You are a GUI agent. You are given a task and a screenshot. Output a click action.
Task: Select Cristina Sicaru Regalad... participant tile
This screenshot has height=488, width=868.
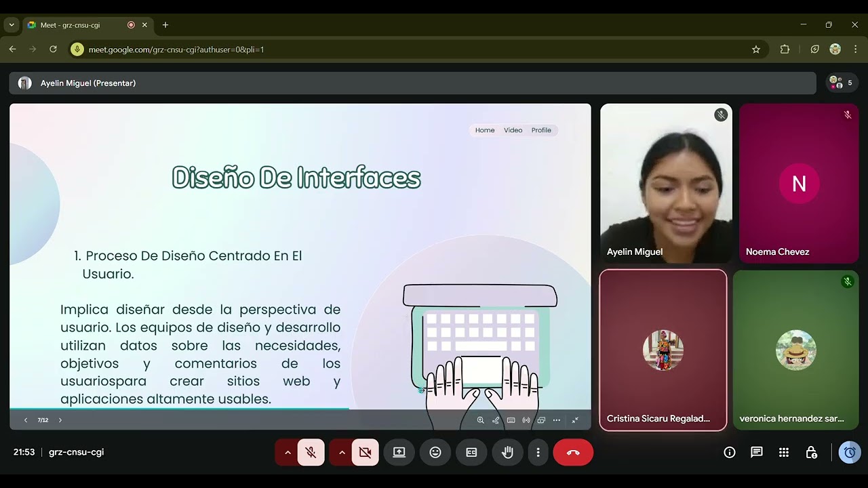click(663, 350)
